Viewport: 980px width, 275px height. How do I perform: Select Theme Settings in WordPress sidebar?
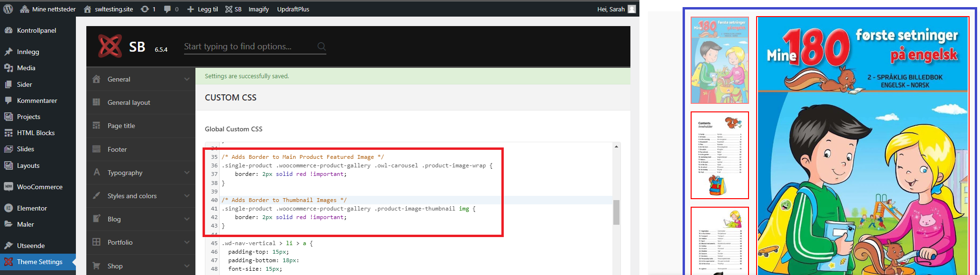pyautogui.click(x=38, y=262)
